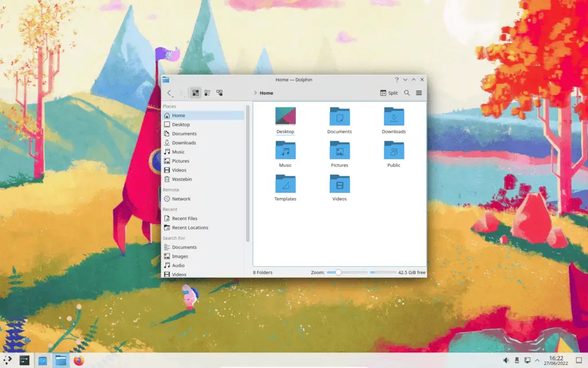Open Documents under Places
The width and height of the screenshot is (588, 368).
click(x=203, y=133)
